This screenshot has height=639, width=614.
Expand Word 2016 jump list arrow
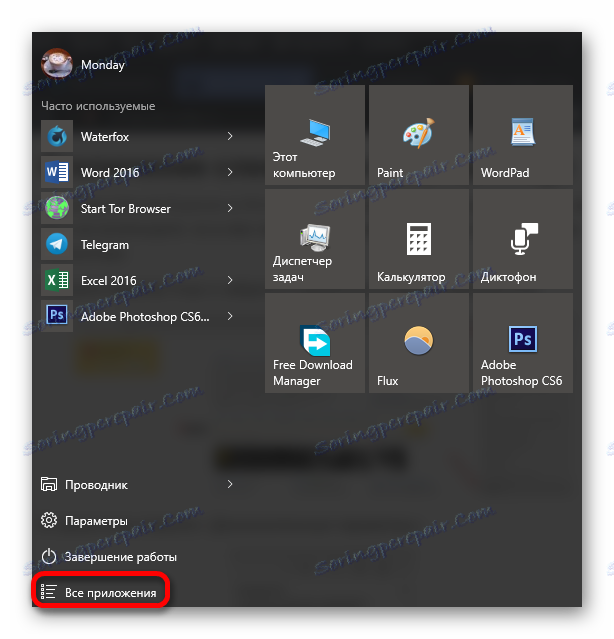coord(230,172)
